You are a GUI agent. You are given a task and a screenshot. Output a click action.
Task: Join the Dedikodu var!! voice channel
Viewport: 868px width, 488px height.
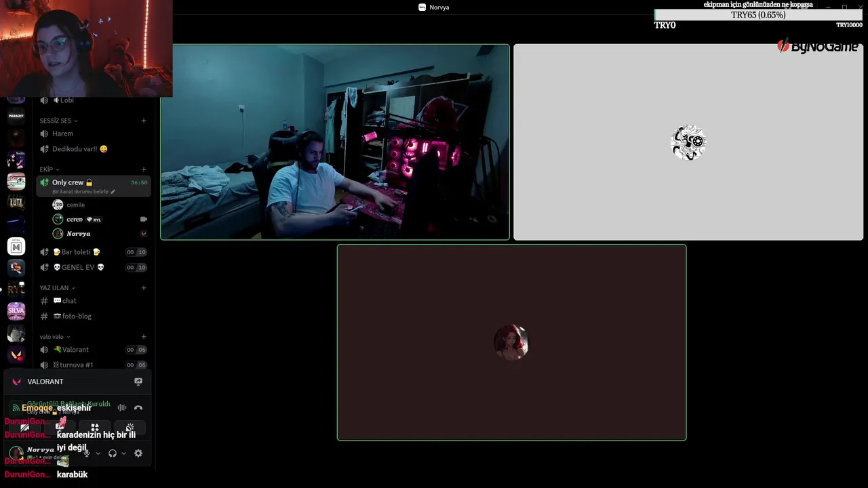point(94,149)
